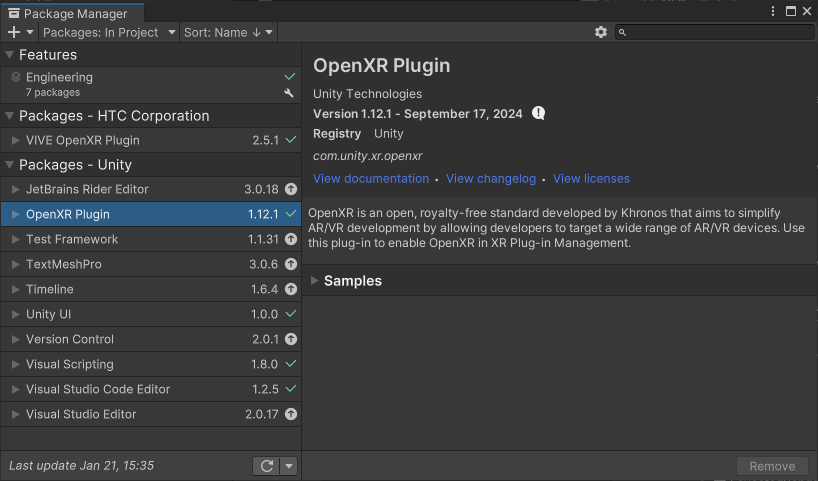Viewport: 818px width, 481px height.
Task: Click update icon for Visual Studio Editor
Action: click(x=291, y=414)
